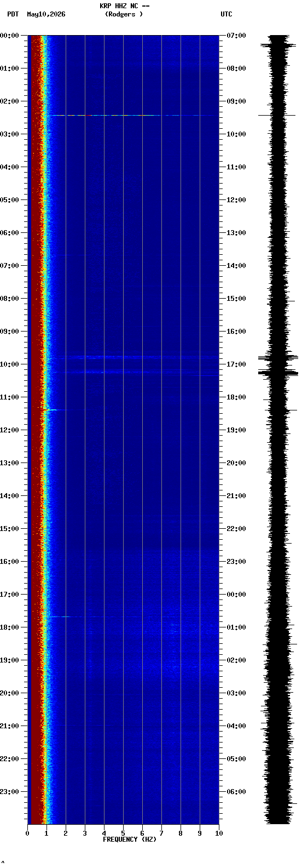Click the 0 frequency axis tick label
Screen dimensions: 302x868
pos(27,833)
